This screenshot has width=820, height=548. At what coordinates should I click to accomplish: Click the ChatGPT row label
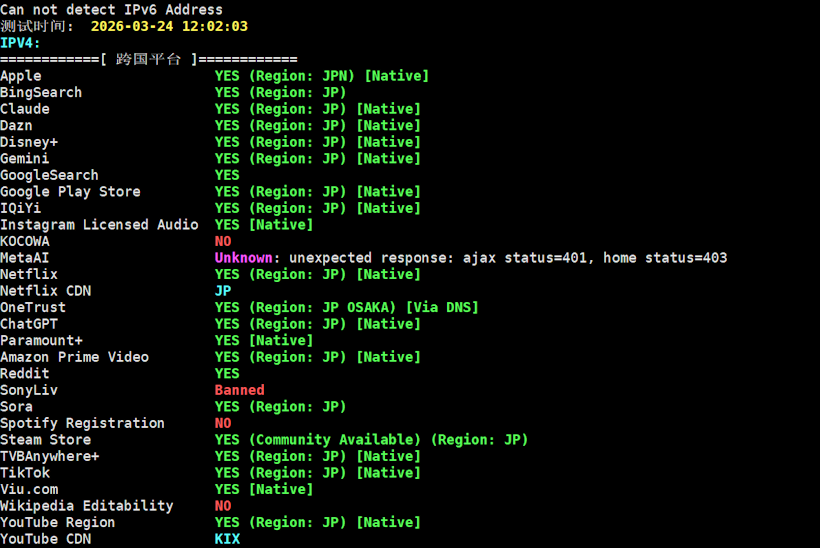coord(29,324)
